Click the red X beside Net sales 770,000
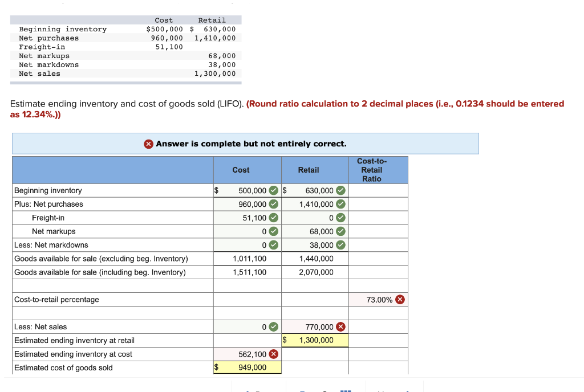 pos(339,326)
